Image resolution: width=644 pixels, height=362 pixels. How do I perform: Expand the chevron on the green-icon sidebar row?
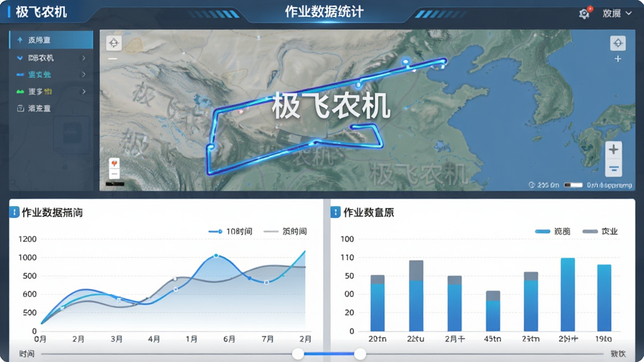tap(84, 92)
